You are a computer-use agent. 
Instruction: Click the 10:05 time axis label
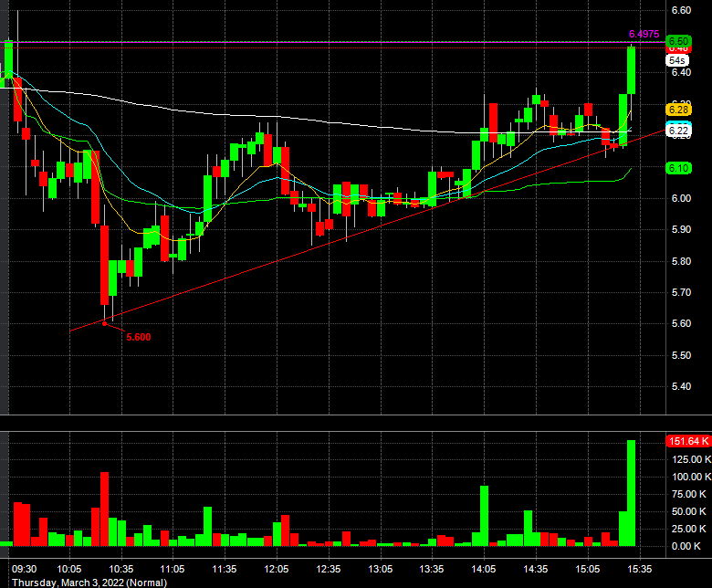pyautogui.click(x=69, y=569)
